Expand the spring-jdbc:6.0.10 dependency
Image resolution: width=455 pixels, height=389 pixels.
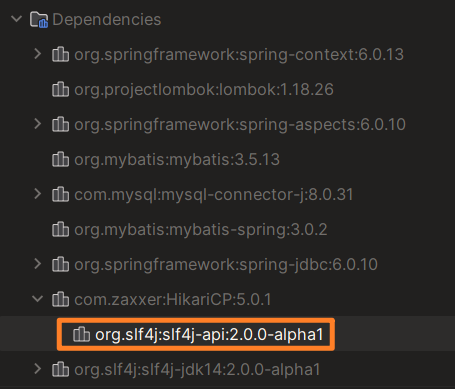point(38,264)
